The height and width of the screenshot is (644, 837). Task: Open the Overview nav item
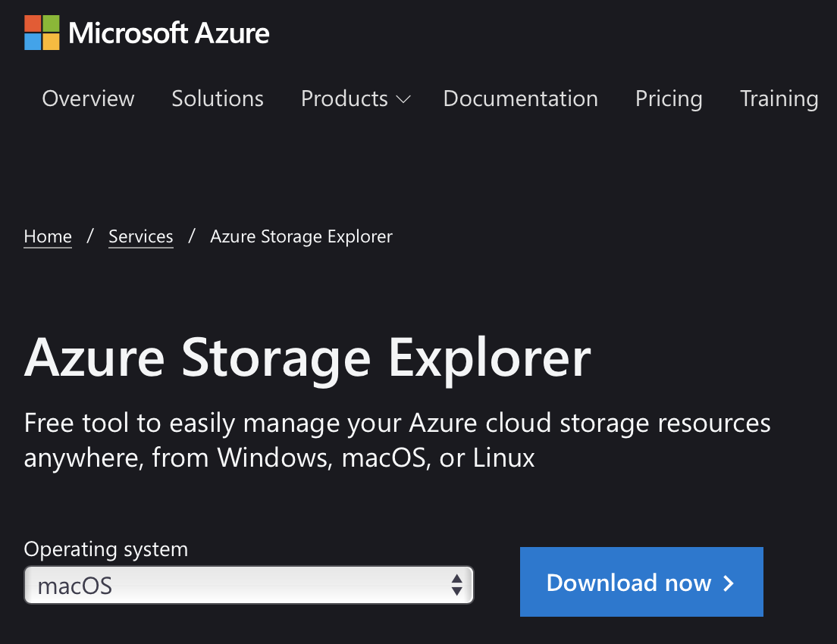coord(88,98)
